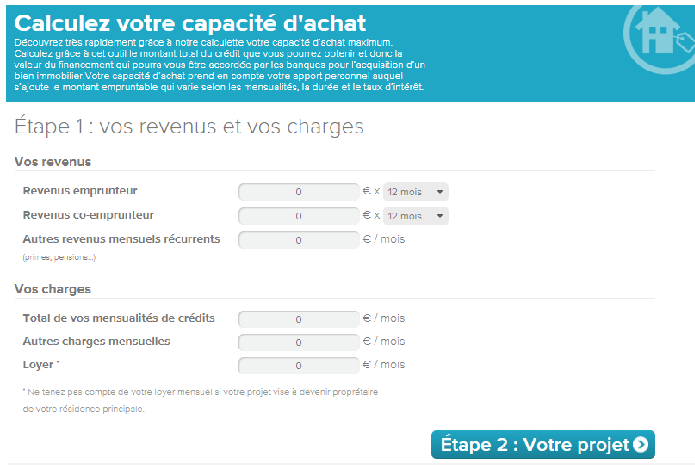Click the Vos charges section heading
Viewport: 695px width, 465px height.
[x=52, y=289]
